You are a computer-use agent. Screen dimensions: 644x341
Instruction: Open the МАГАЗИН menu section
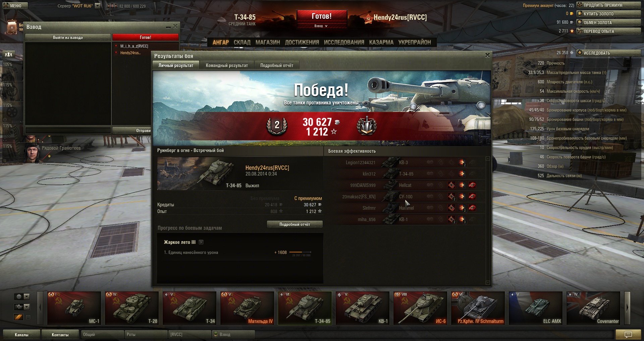tap(268, 42)
